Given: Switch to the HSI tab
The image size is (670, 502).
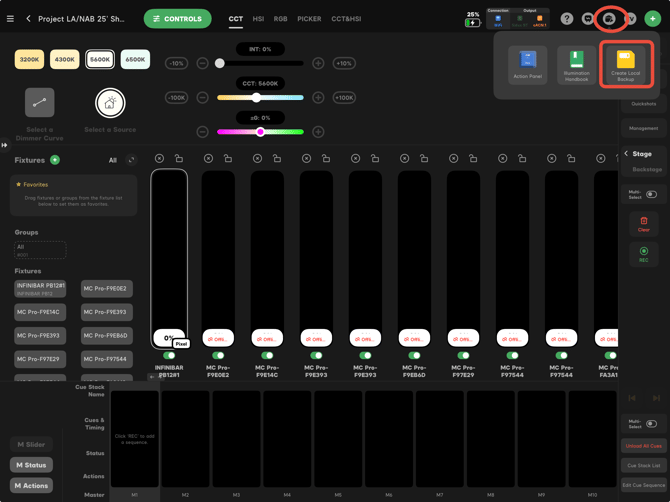Looking at the screenshot, I should coord(258,19).
